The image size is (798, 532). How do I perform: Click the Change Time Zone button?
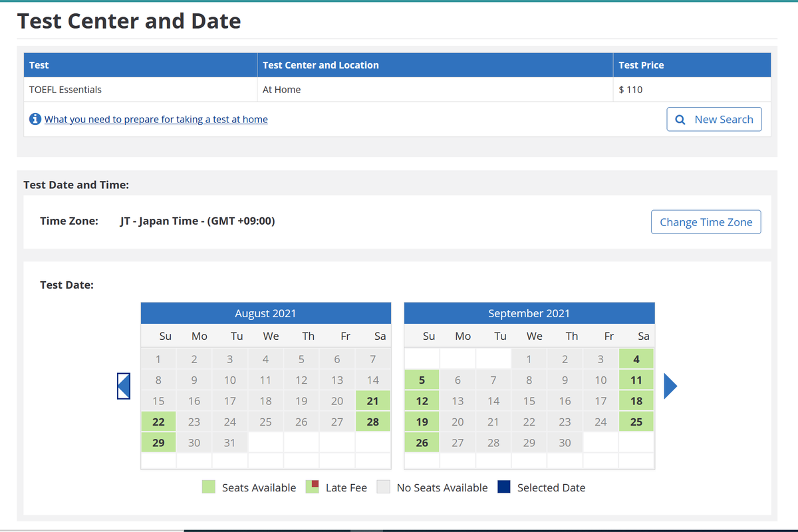(x=706, y=222)
